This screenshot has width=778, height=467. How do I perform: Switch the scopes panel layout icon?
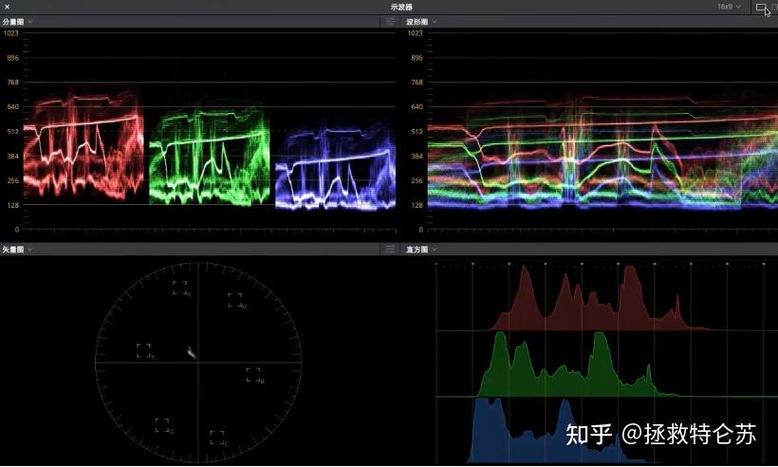point(761,7)
